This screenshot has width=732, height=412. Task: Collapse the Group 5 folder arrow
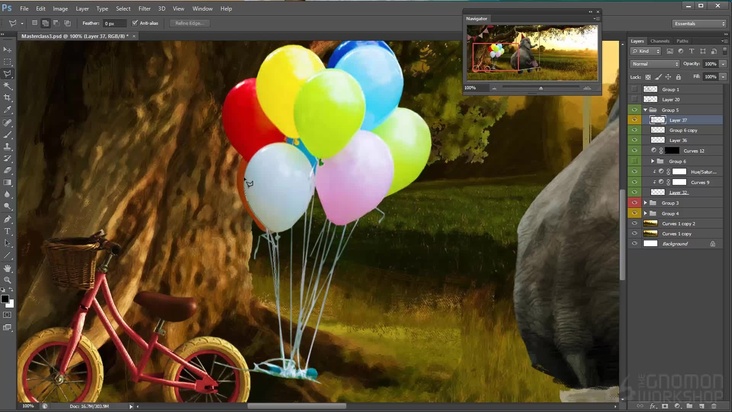point(645,110)
